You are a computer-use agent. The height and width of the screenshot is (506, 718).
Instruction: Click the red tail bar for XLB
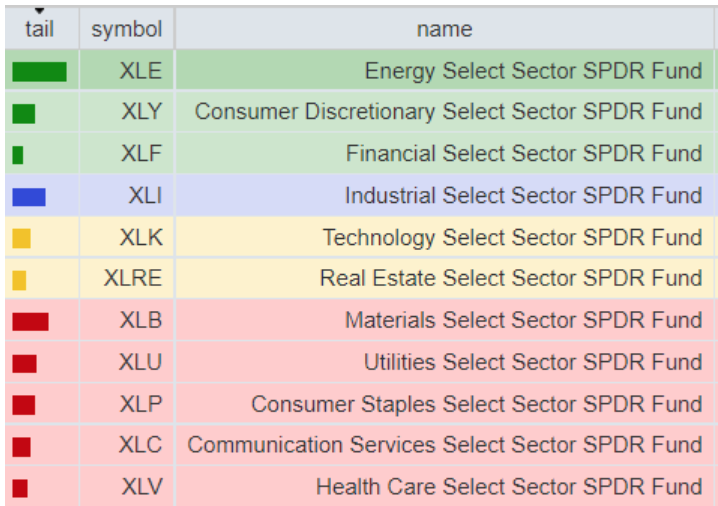coord(30,321)
